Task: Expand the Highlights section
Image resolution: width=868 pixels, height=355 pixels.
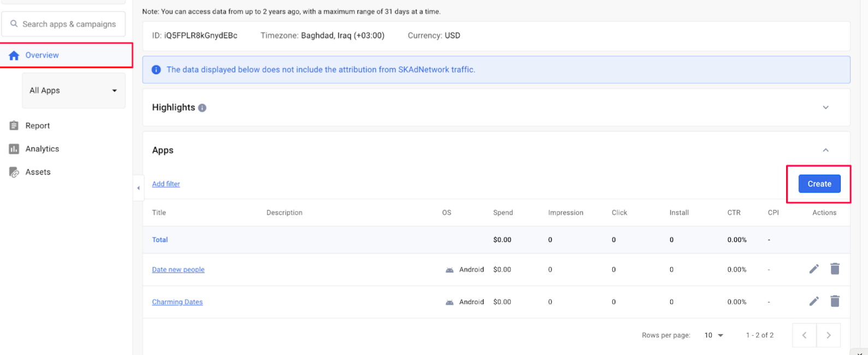Action: (x=825, y=108)
